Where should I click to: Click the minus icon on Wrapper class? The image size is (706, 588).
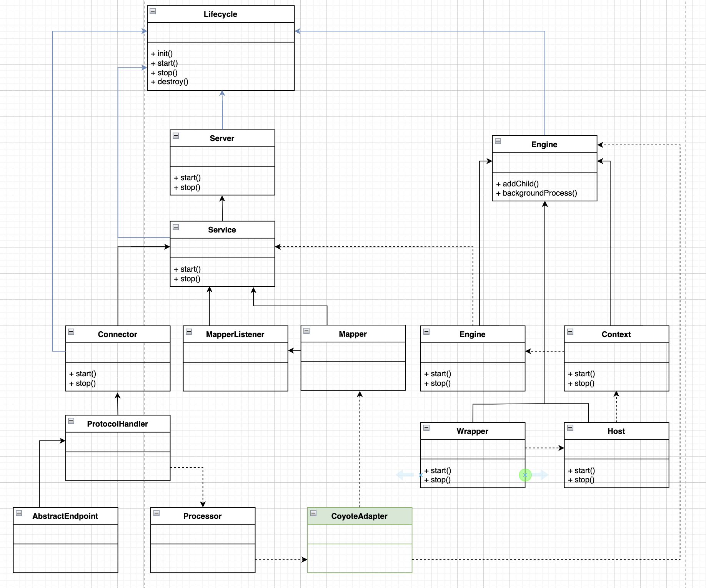point(426,428)
